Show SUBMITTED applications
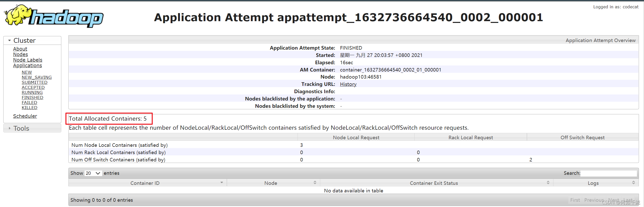644x207 pixels. (35, 82)
